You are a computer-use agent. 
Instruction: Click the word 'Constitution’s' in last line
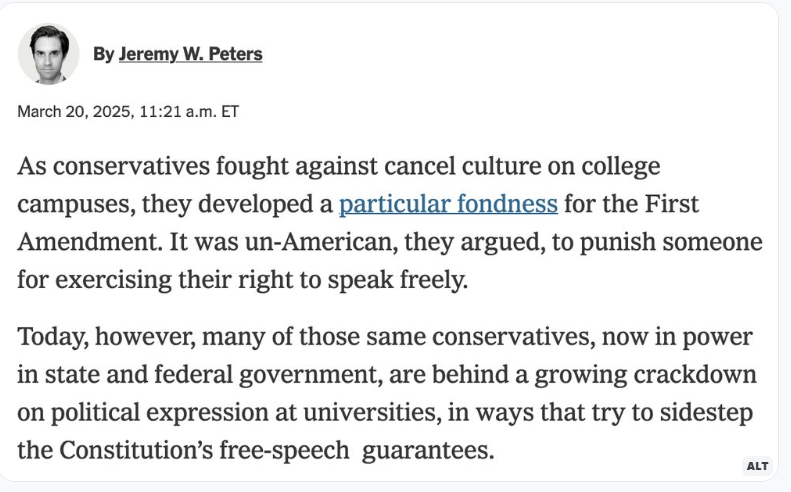136,450
